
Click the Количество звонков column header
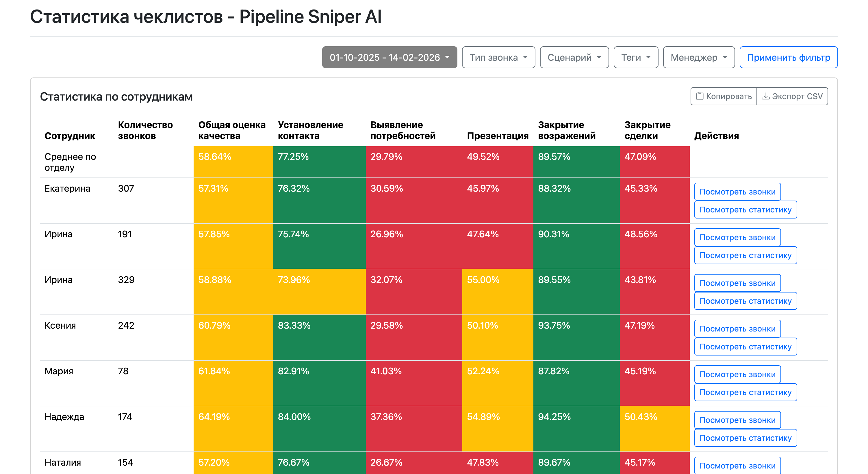coord(145,130)
